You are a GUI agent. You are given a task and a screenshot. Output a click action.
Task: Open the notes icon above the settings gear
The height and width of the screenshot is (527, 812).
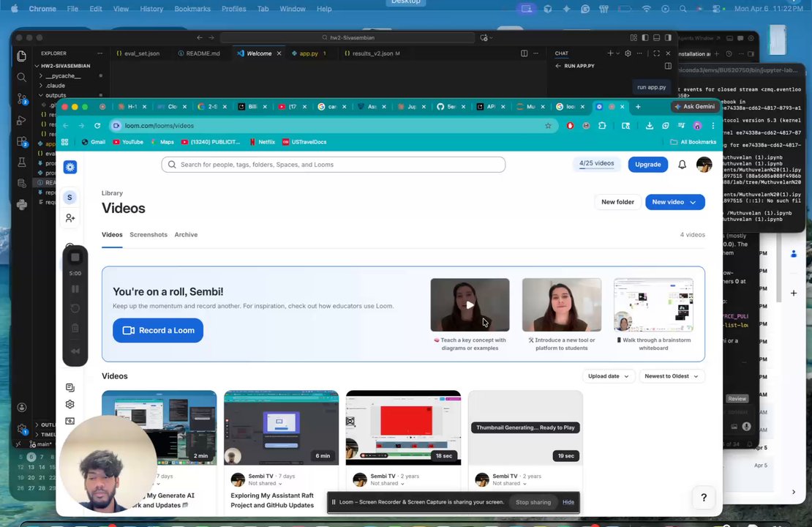click(70, 388)
